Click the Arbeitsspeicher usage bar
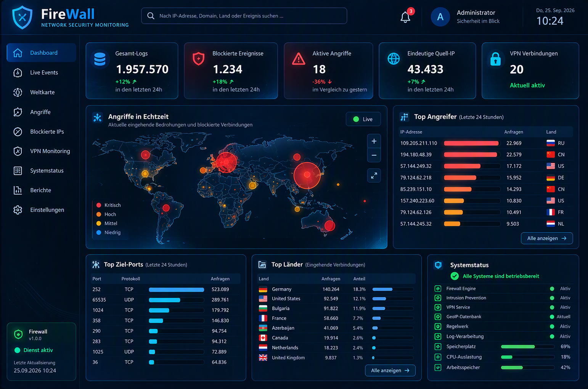The height and width of the screenshot is (389, 588). (x=528, y=367)
